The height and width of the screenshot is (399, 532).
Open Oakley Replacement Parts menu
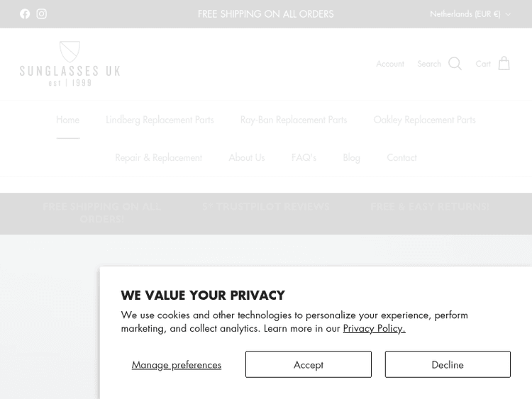tap(424, 120)
